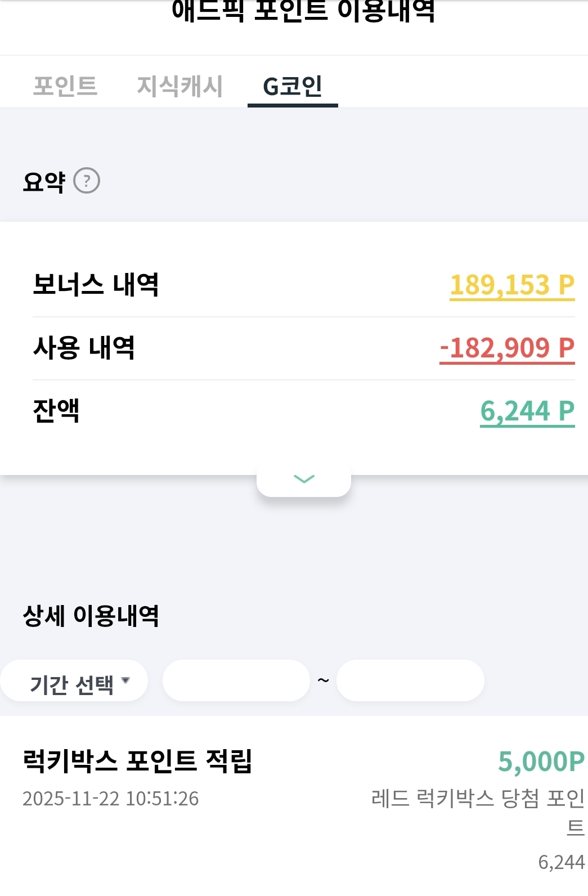
Task: Open the 지식캐시 tab
Action: coord(179,86)
